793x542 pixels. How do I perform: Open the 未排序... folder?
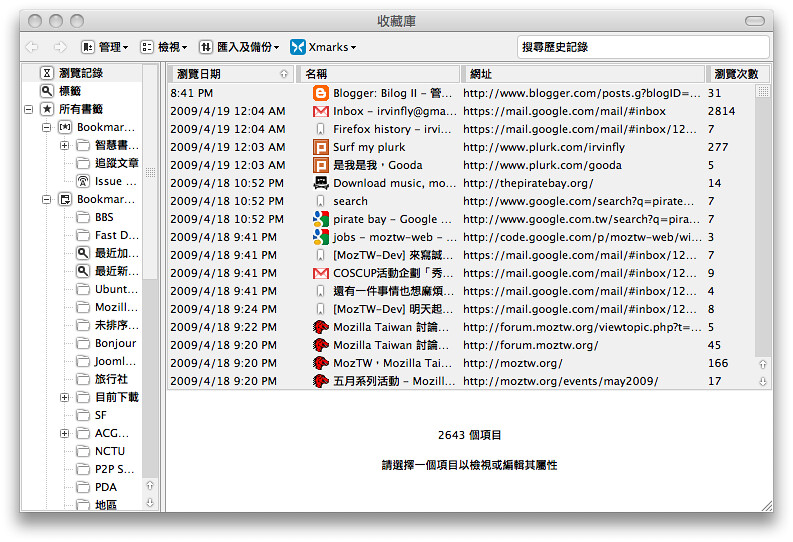point(116,325)
